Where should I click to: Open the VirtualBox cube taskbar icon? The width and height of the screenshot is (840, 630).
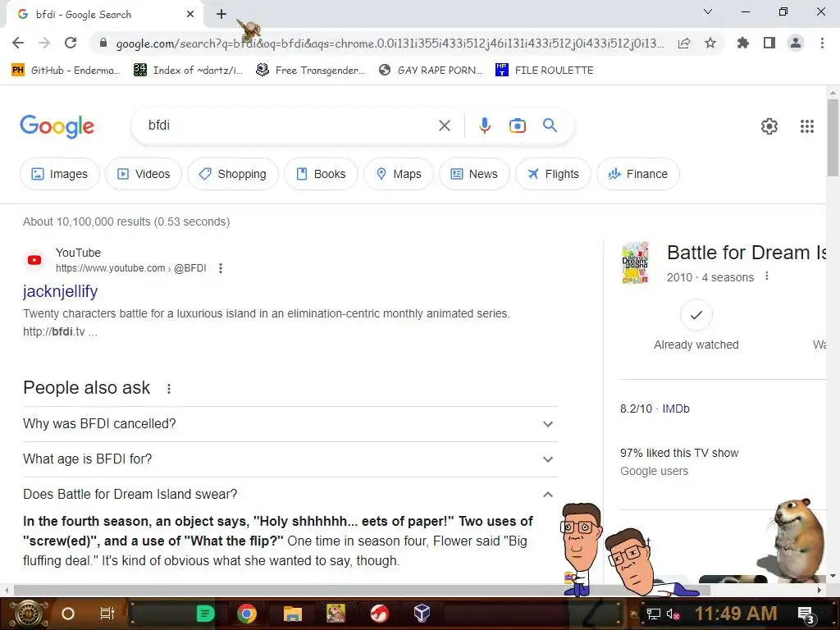click(x=422, y=614)
